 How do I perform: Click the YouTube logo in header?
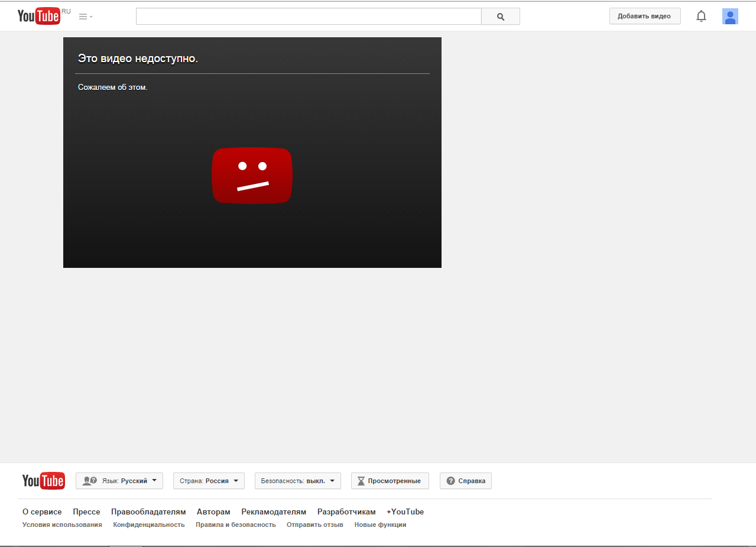tap(39, 16)
